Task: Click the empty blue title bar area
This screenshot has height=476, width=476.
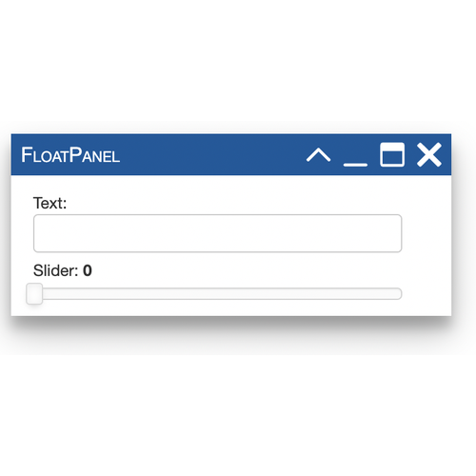Action: [209, 154]
